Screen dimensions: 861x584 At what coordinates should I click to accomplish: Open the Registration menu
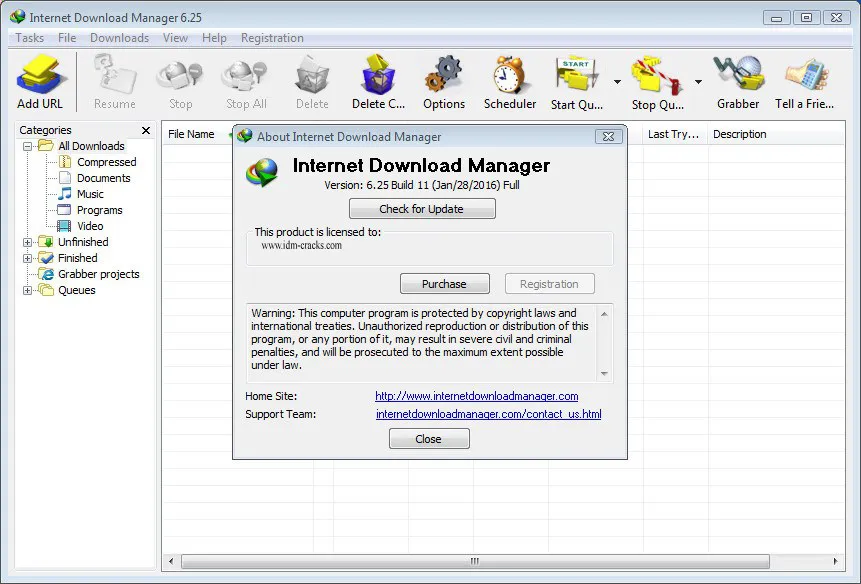pyautogui.click(x=272, y=38)
